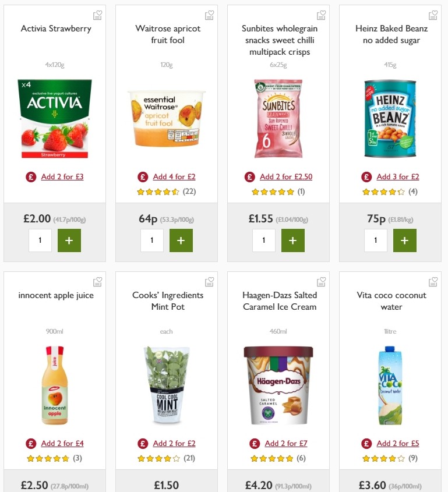Click the quantity field for Heinz Baked Beanz
The image size is (448, 492).
point(376,240)
